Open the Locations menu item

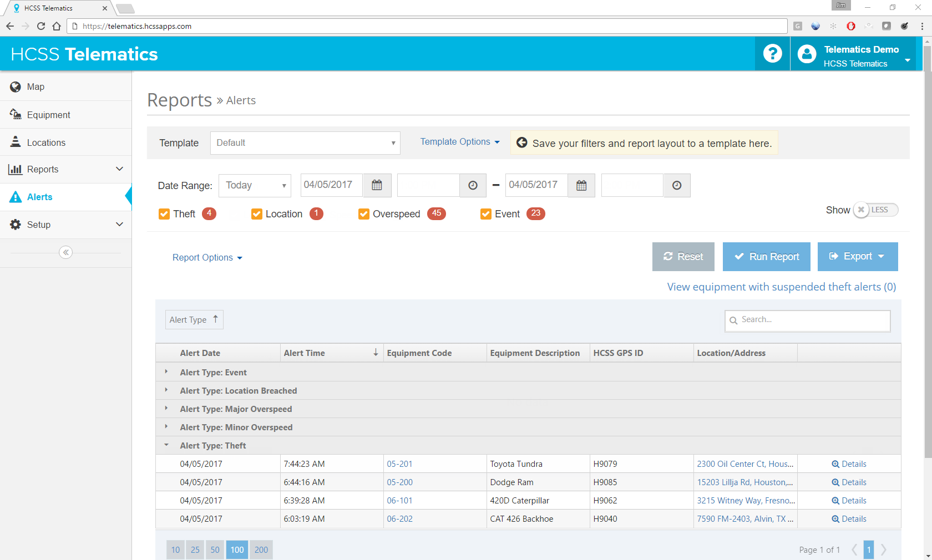[65, 142]
